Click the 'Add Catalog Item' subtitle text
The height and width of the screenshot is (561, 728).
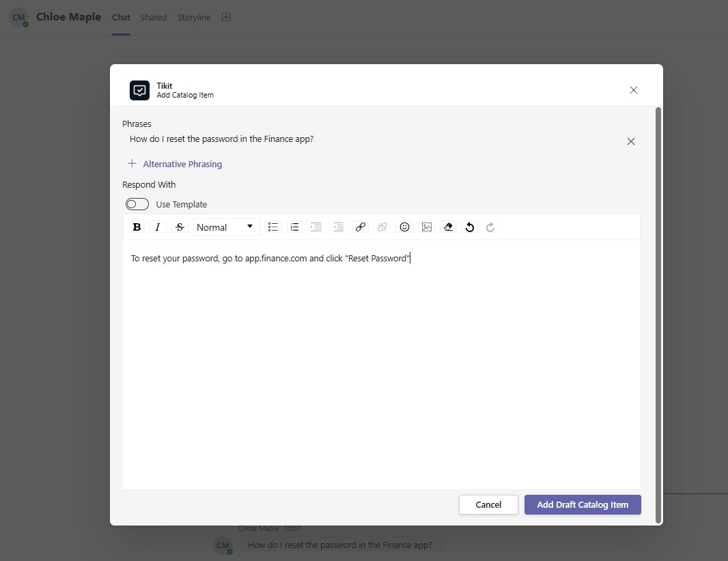[185, 95]
